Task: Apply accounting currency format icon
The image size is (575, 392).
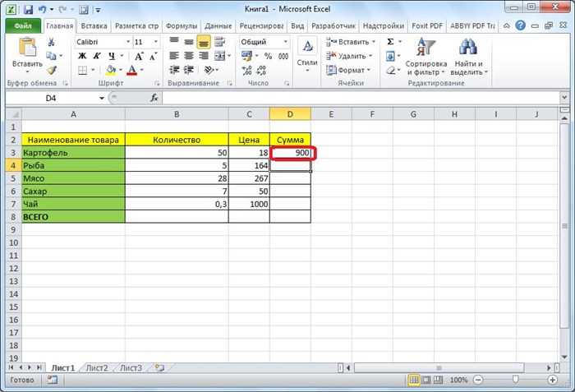Action: 246,56
